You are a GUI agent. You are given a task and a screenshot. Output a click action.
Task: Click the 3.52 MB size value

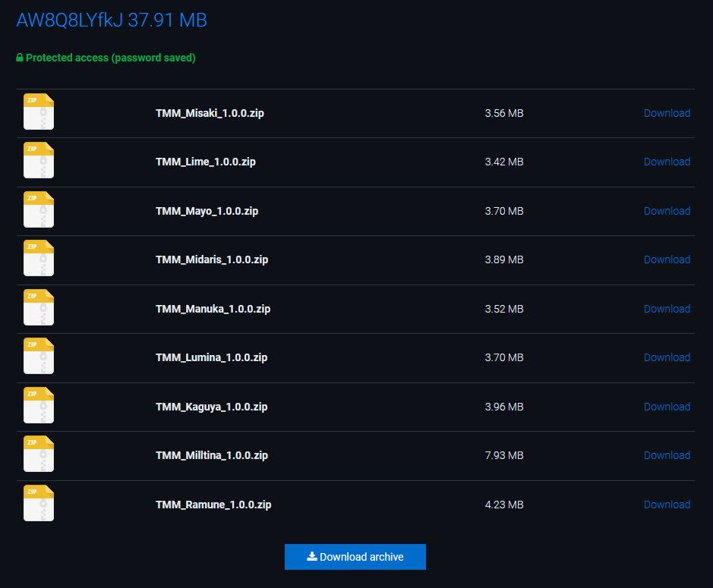coord(504,309)
